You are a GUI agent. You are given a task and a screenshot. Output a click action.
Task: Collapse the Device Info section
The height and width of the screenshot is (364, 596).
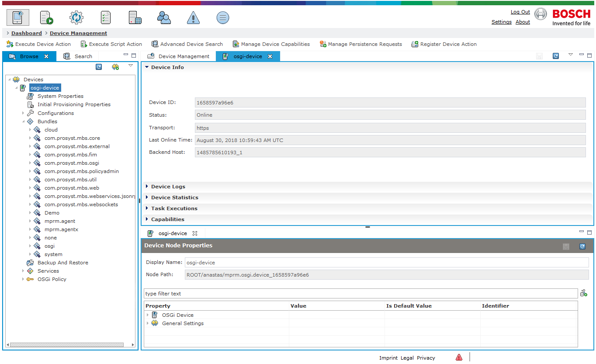pos(147,67)
